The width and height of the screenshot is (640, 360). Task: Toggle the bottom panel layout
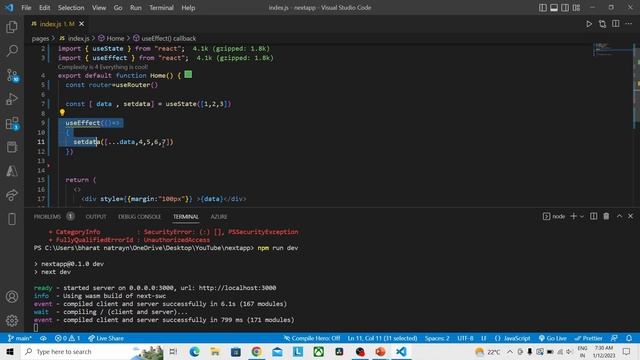click(554, 8)
